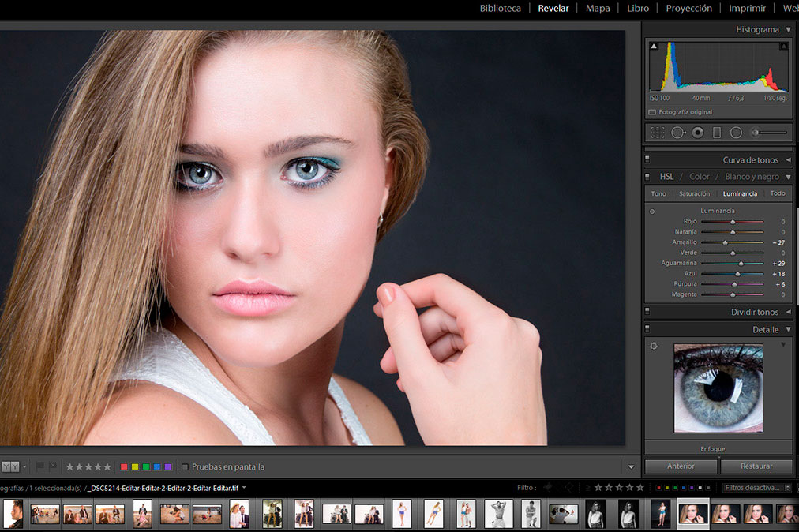
Task: Switch to Proyección module
Action: click(x=689, y=8)
